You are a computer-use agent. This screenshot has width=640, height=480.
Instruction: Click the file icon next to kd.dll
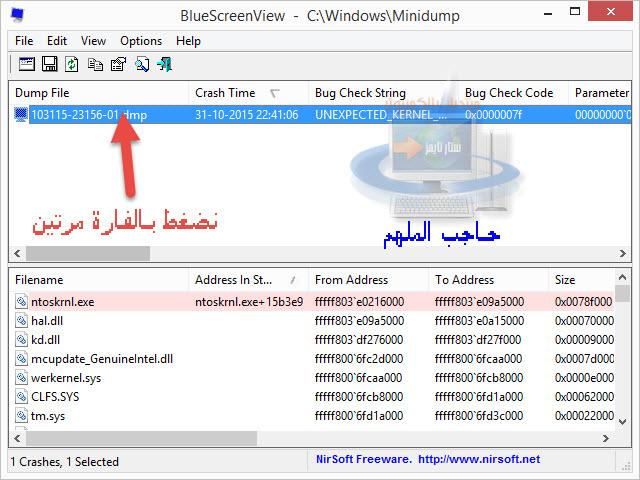pyautogui.click(x=21, y=340)
